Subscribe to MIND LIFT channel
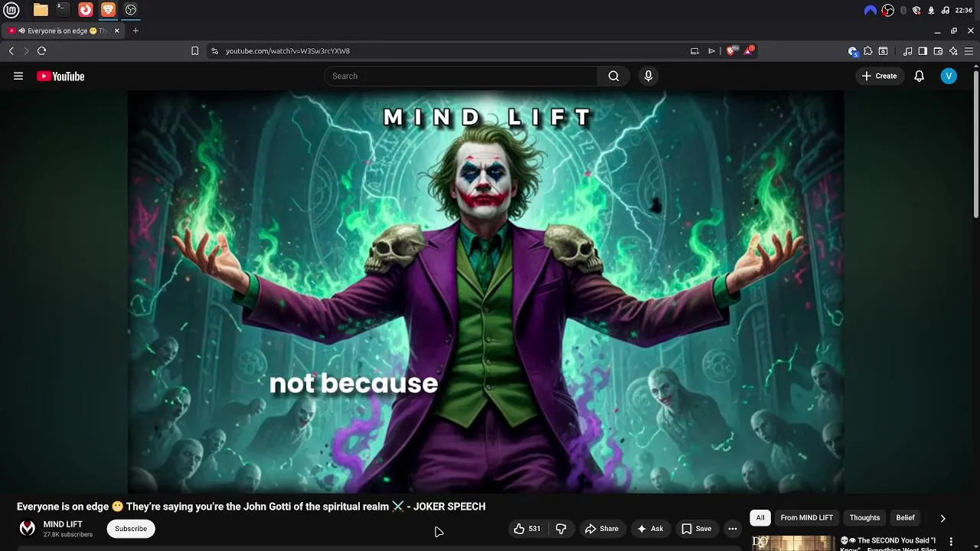Screen dimensions: 980x551 click(x=131, y=529)
